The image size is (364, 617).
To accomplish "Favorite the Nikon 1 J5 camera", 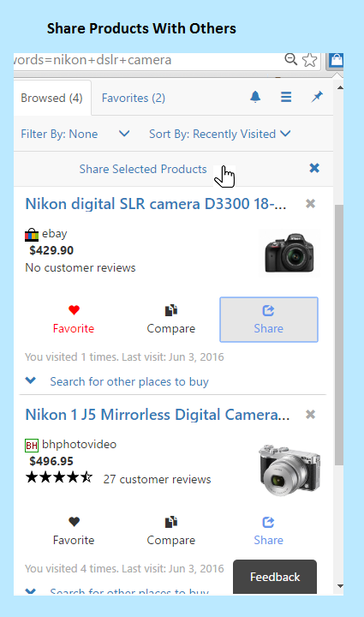I will pos(74,531).
